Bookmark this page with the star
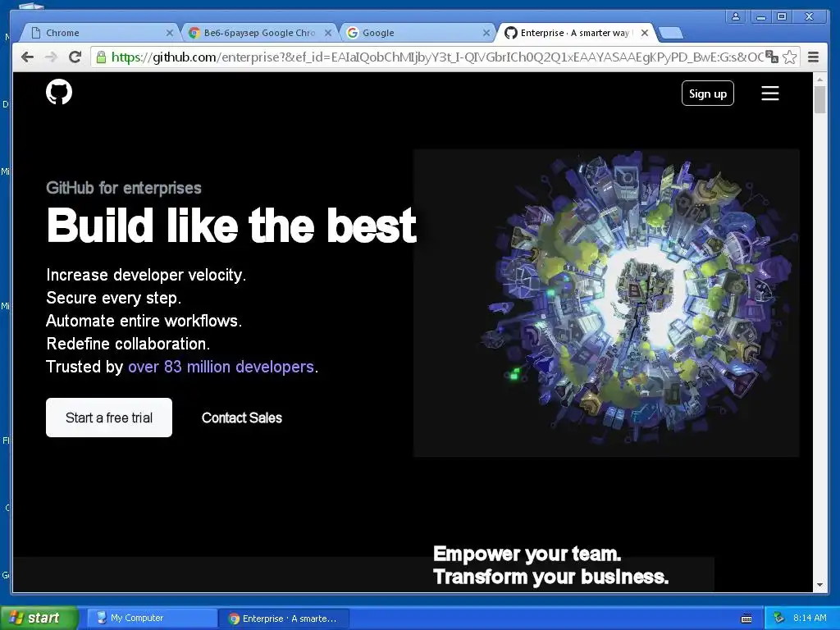Image resolution: width=840 pixels, height=630 pixels. pos(790,57)
